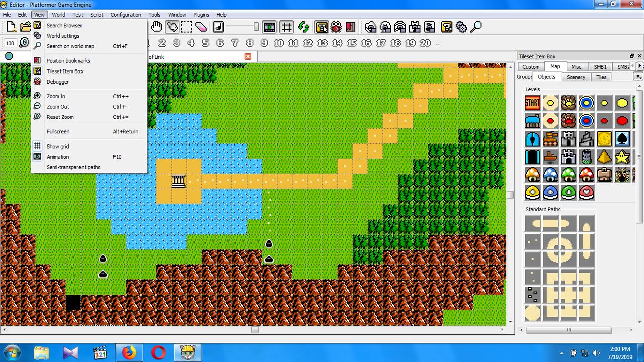Open the Plugins menu
This screenshot has height=362, width=644.
coord(201,15)
